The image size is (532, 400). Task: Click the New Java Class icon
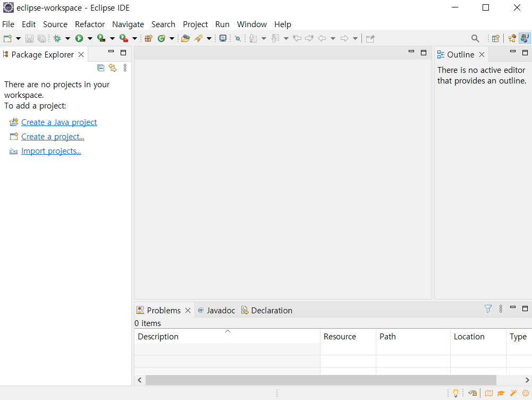tap(162, 38)
